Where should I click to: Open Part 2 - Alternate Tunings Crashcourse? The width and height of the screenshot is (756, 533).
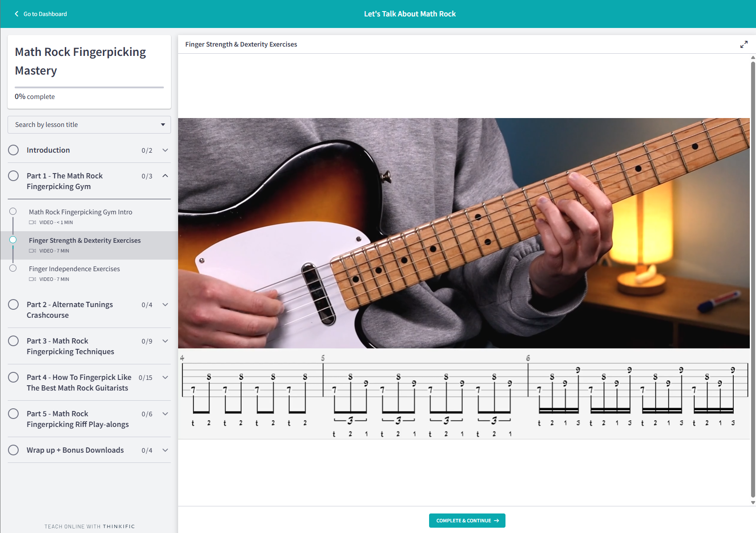coord(70,310)
